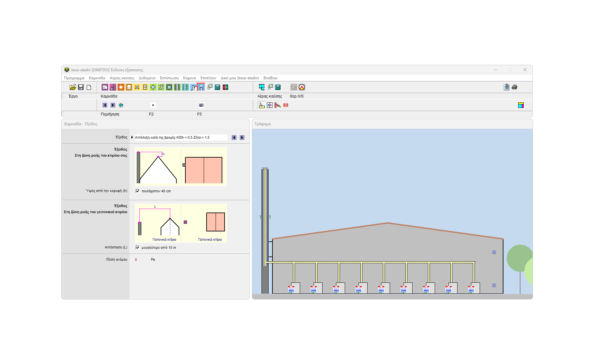Select previous Έξοδος option arrow
The width and height of the screenshot is (595, 364).
[234, 138]
